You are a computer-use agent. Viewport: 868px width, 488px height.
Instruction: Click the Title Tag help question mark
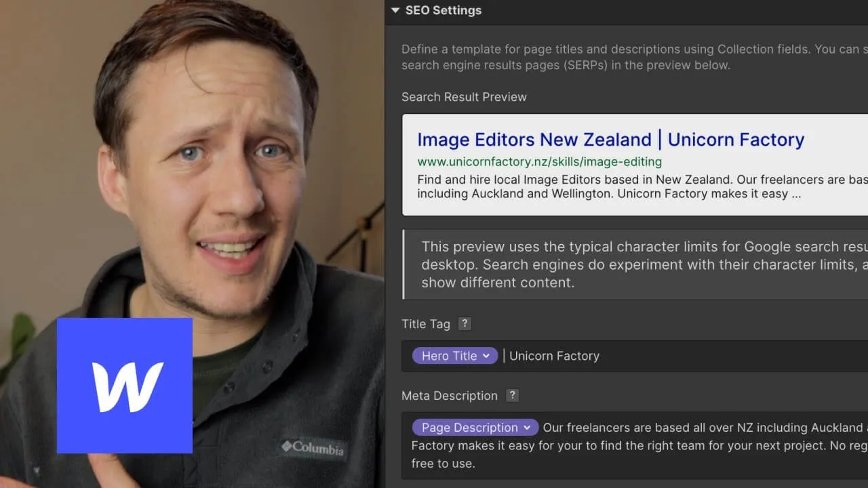coord(465,323)
